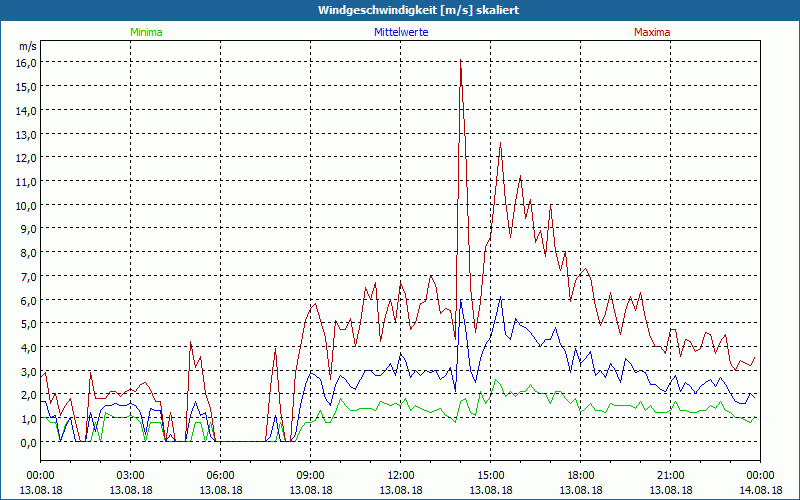
Task: Click the blue Mittelwerte legend label
Action: [x=401, y=32]
